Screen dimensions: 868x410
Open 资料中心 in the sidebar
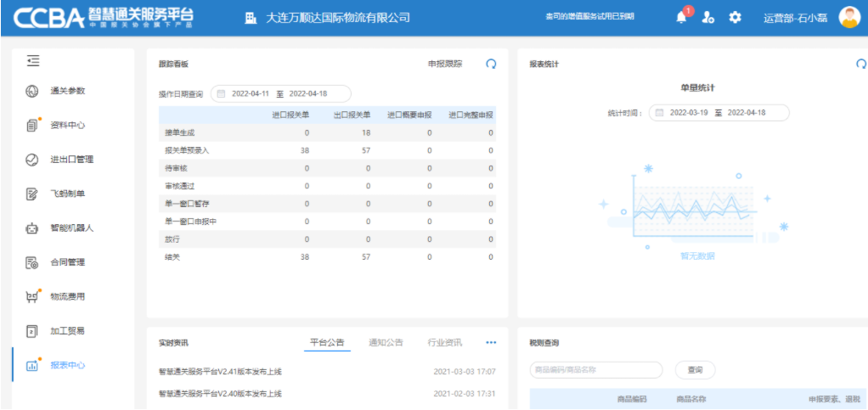(68, 125)
